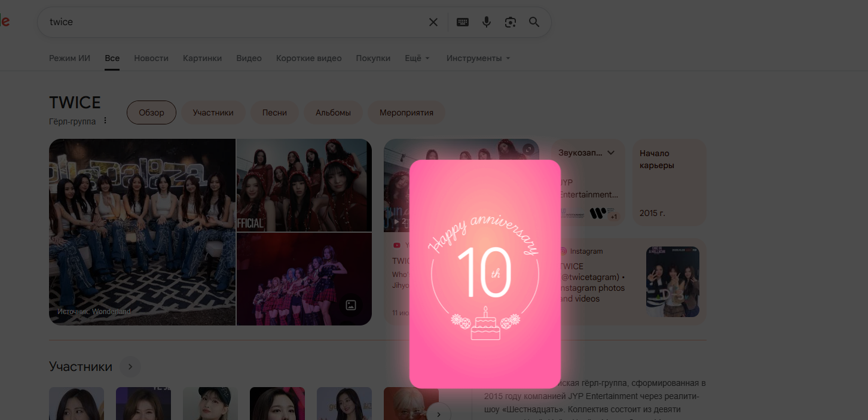
Task: Open the Короткие видео tab
Action: tap(308, 58)
